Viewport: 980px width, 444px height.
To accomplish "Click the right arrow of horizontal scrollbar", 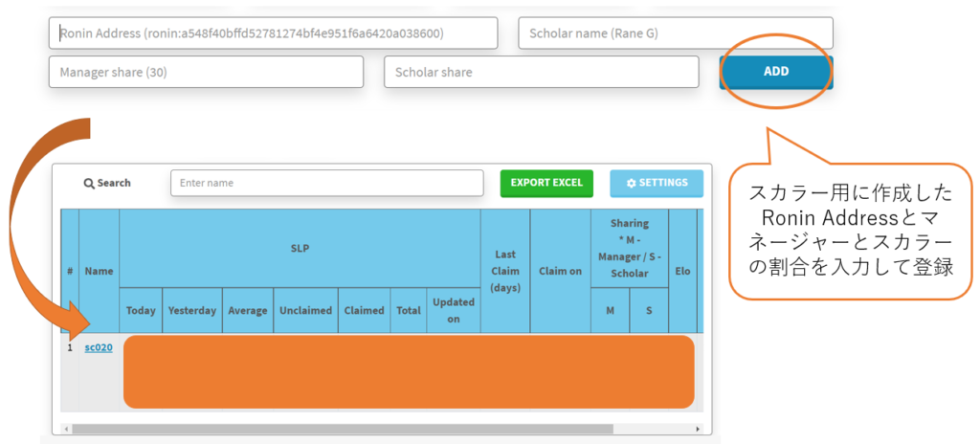I will (x=698, y=429).
